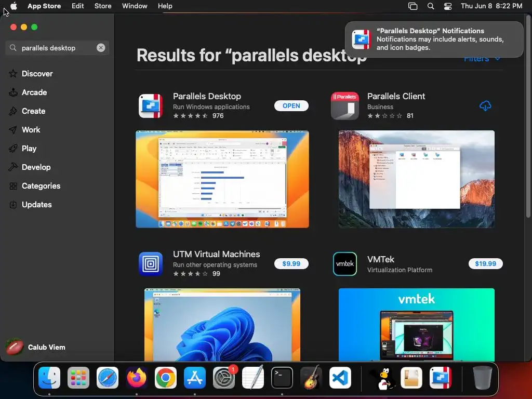Screen dimensions: 532x399
Task: Go to the Create category
Action: click(x=33, y=111)
